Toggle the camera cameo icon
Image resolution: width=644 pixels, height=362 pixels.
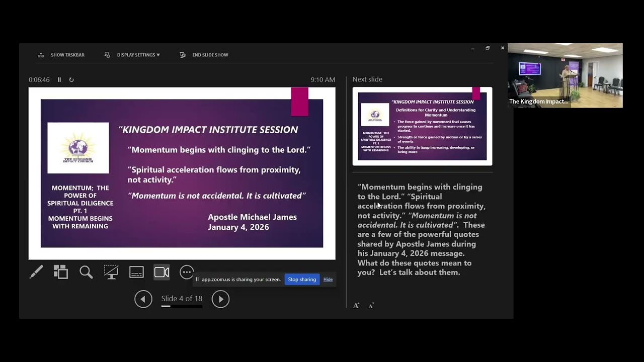[x=162, y=272]
